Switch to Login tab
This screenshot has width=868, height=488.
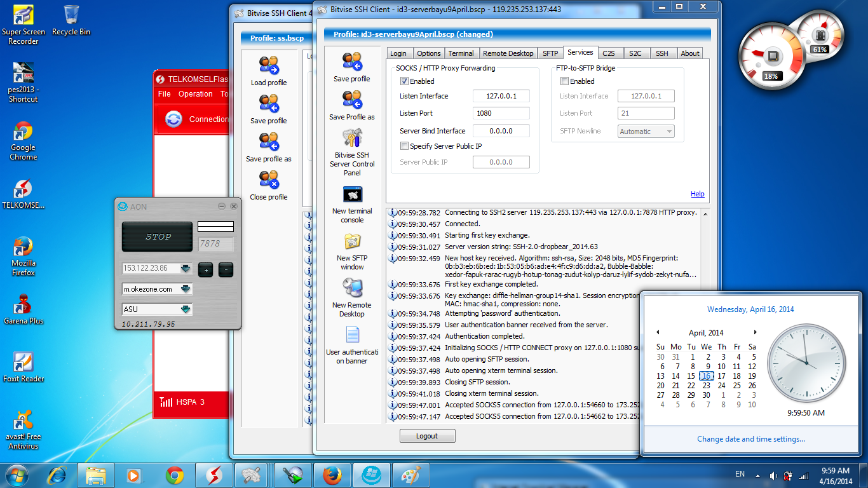(x=398, y=53)
